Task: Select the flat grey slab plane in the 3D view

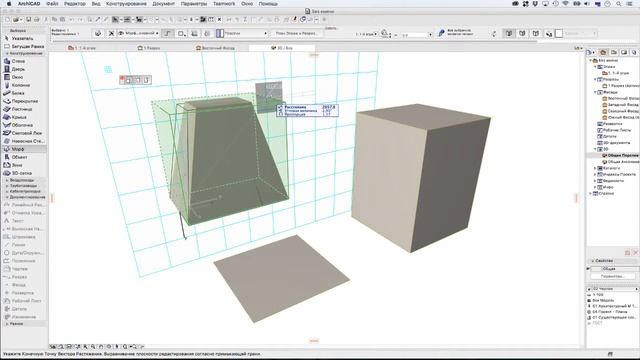Action: coord(282,278)
